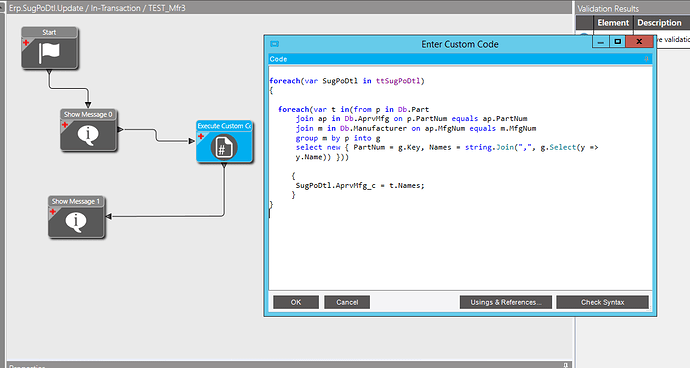The width and height of the screenshot is (690, 368).
Task: Click Check Syntax button
Action: click(602, 302)
